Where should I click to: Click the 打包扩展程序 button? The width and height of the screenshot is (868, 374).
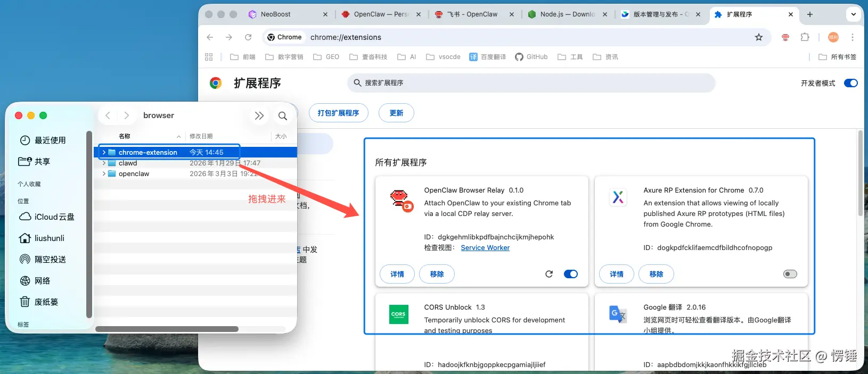pyautogui.click(x=339, y=113)
